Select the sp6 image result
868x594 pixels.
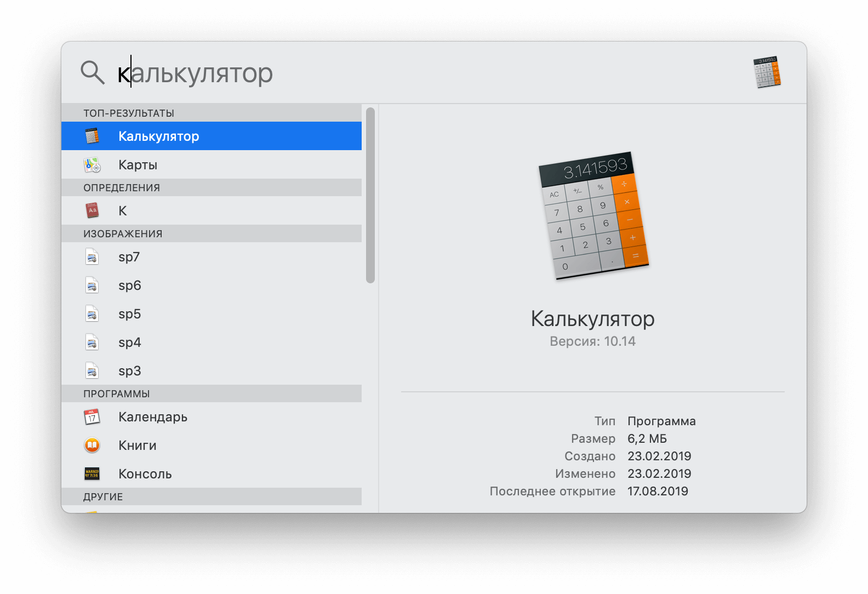212,285
